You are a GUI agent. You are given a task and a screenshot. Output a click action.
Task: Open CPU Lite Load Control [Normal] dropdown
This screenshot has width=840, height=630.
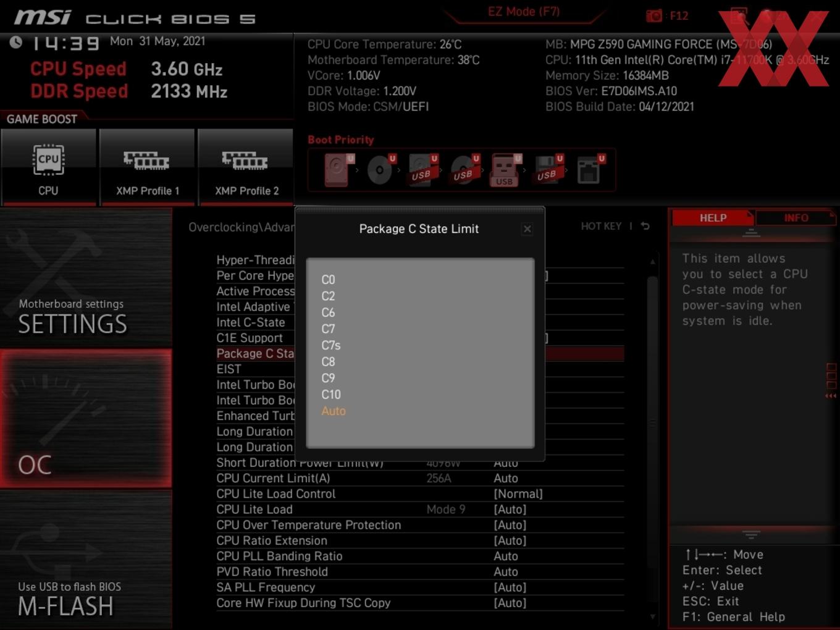[x=518, y=493]
